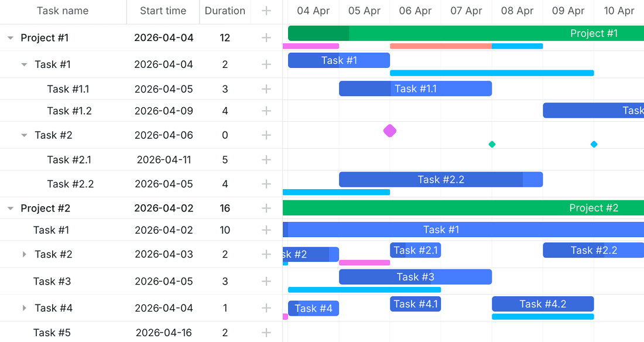Click the Task #4 timeline bar

[x=313, y=308]
